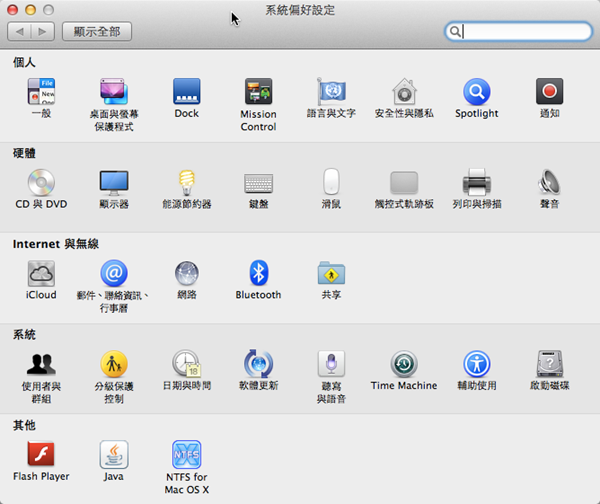Open 軟體更新 (Software Update) pane
Viewport: 600px width, 504px height.
coord(258,364)
